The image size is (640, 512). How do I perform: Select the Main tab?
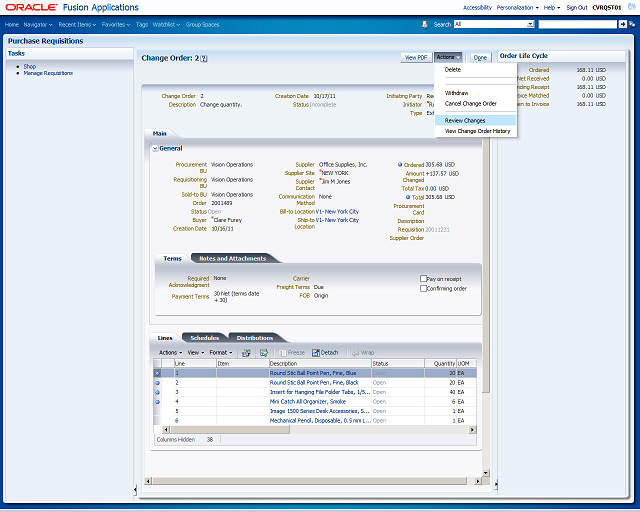click(x=160, y=134)
